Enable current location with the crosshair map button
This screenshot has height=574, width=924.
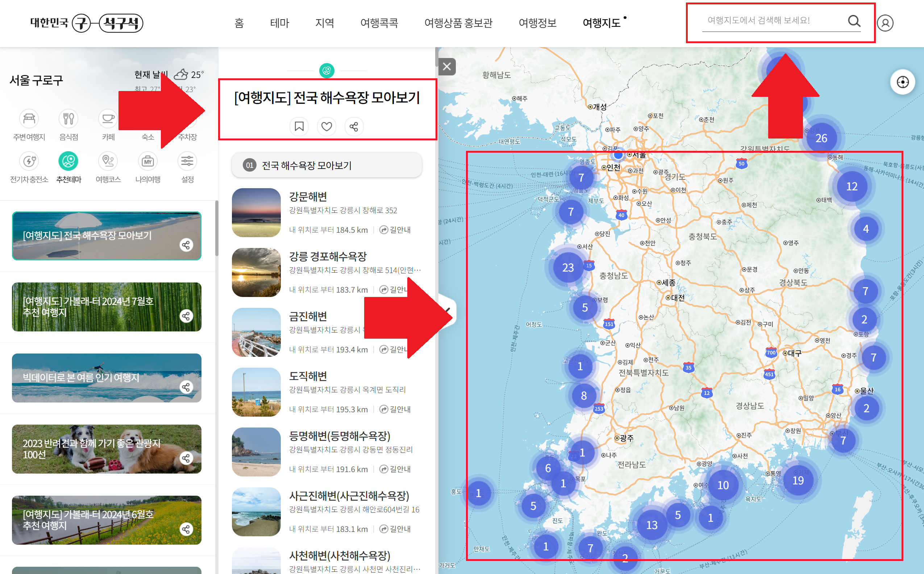(x=902, y=82)
